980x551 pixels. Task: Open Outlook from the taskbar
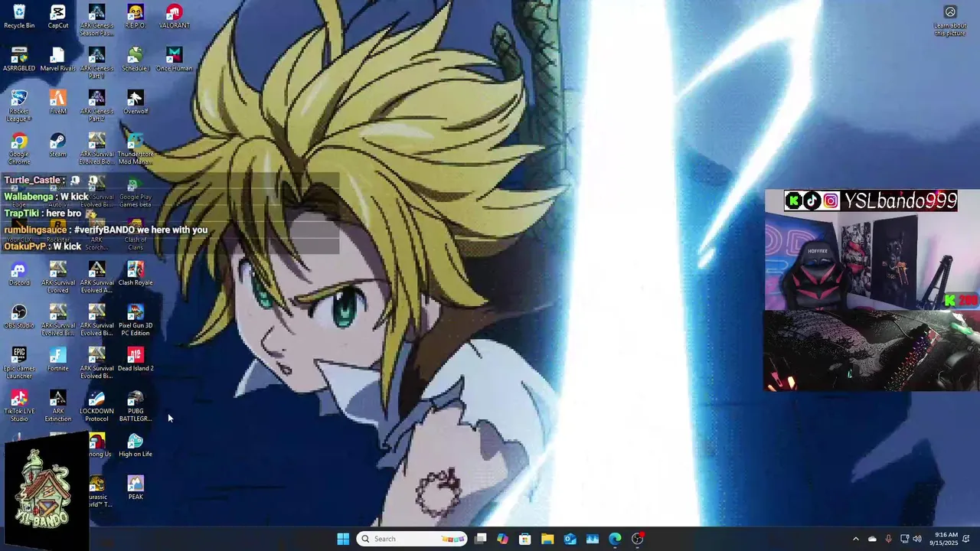pos(570,539)
